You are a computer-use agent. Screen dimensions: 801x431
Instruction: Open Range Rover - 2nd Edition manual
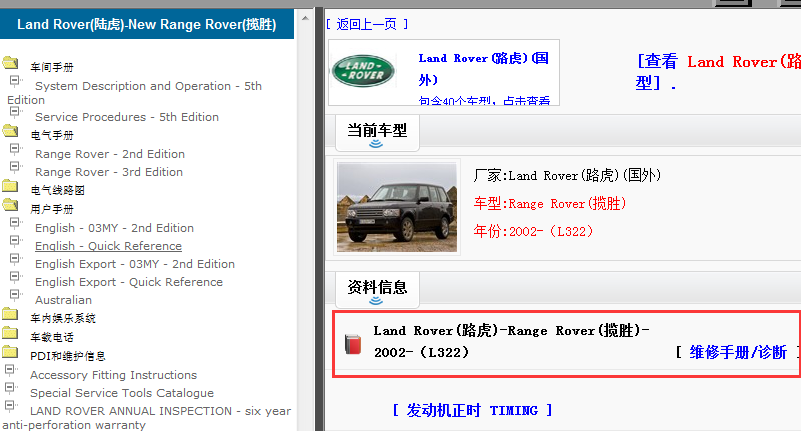pyautogui.click(x=110, y=154)
